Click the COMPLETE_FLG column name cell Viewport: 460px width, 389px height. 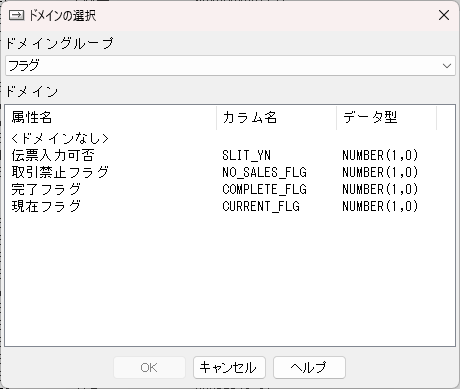[x=264, y=189]
